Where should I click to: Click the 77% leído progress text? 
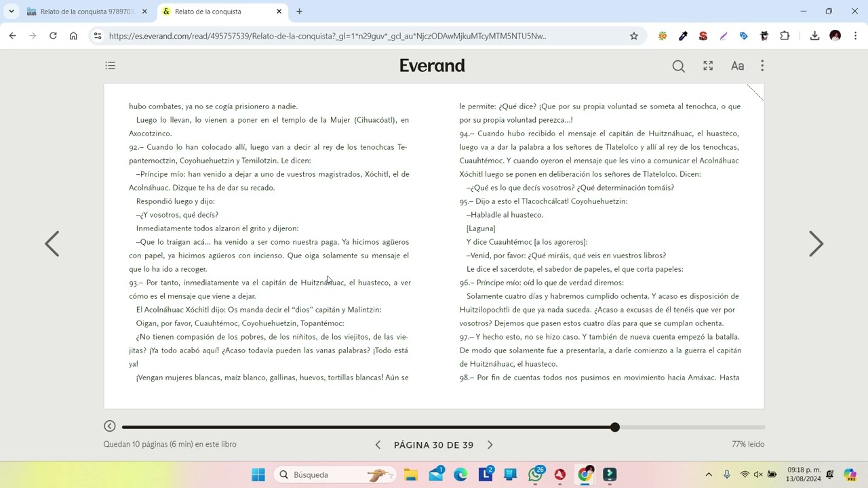(748, 445)
